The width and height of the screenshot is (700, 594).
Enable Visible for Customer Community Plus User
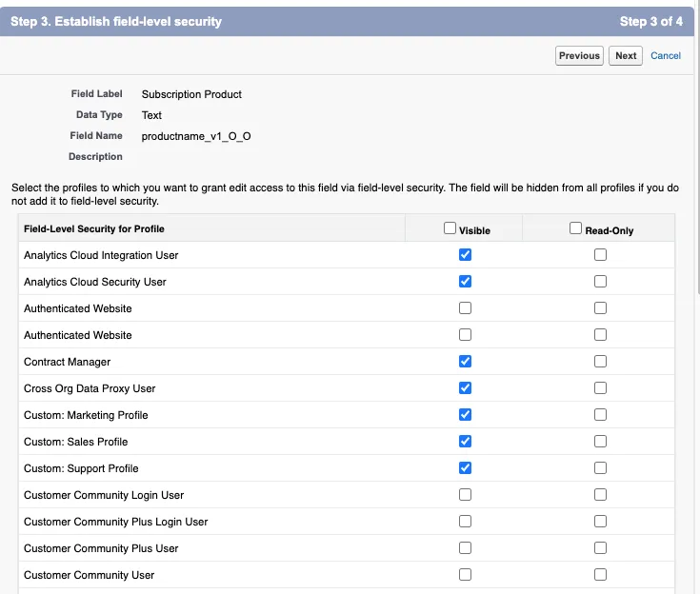[465, 548]
